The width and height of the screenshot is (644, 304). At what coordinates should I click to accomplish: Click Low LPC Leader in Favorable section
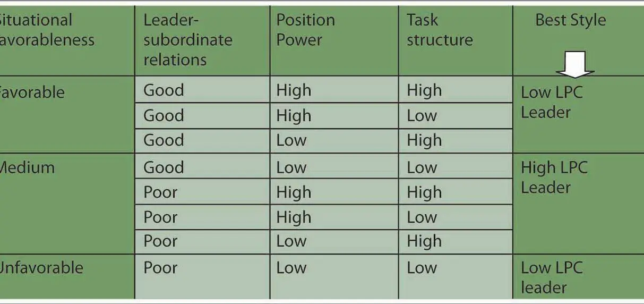click(552, 102)
